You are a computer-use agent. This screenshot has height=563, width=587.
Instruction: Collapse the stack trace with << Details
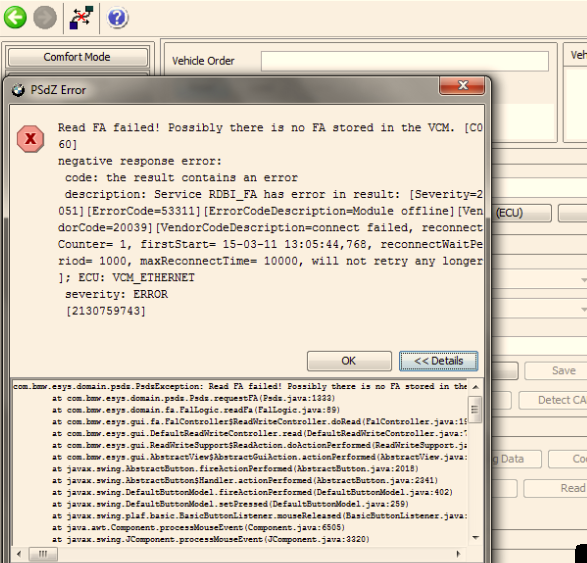[x=438, y=361]
